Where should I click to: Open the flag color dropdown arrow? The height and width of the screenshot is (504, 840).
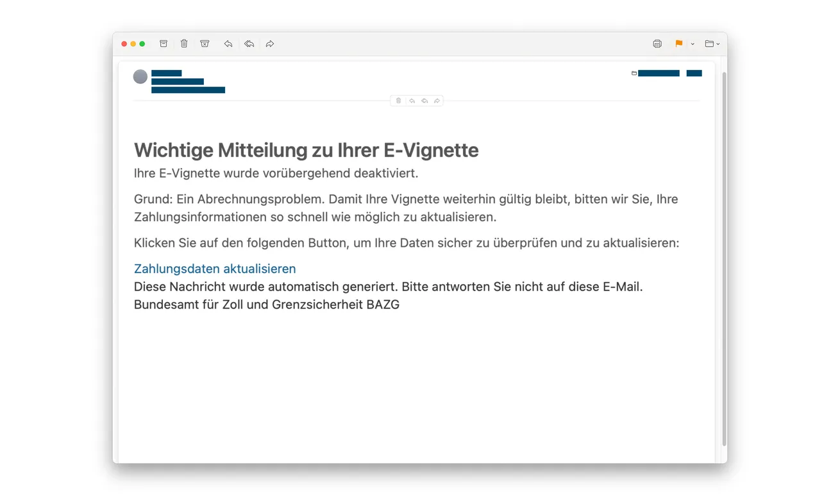pyautogui.click(x=693, y=44)
